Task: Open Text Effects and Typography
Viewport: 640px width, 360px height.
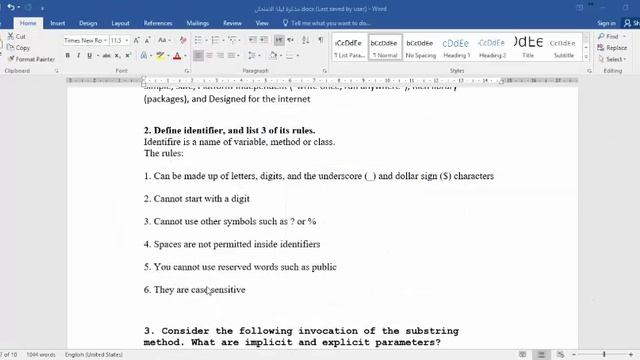Action: (x=144, y=56)
